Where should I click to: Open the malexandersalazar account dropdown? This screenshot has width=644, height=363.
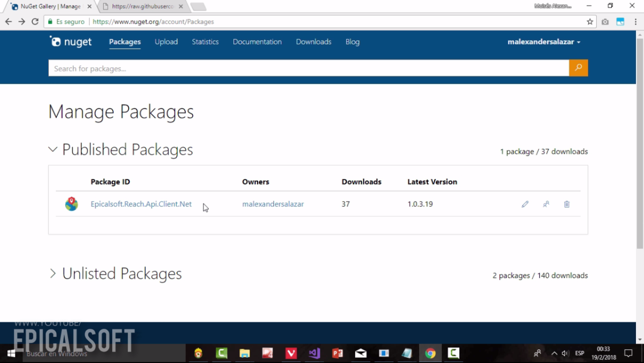click(x=544, y=42)
